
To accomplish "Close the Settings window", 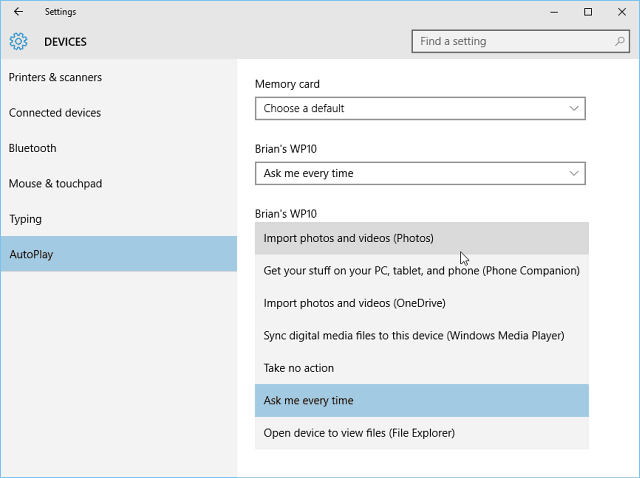I will pyautogui.click(x=622, y=12).
